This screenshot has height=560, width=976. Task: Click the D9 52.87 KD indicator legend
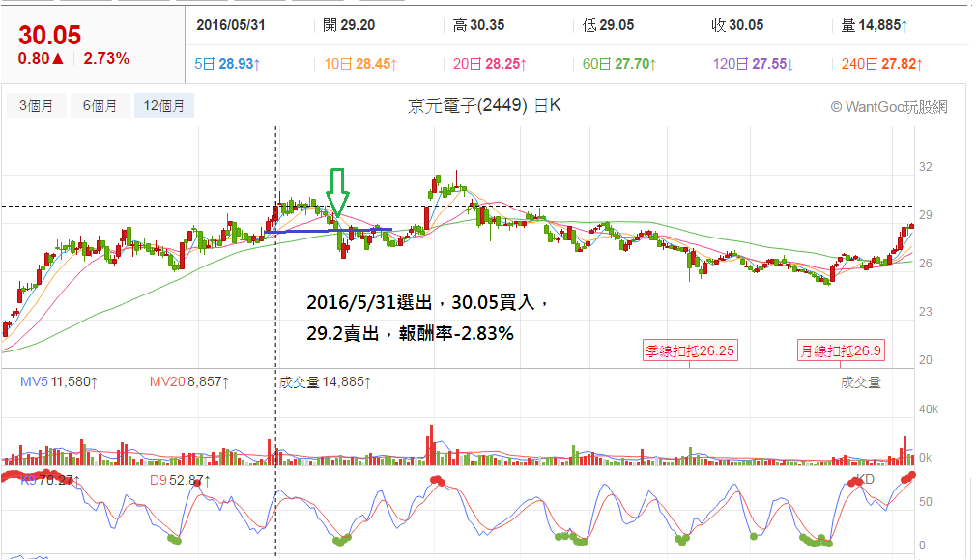(x=180, y=481)
